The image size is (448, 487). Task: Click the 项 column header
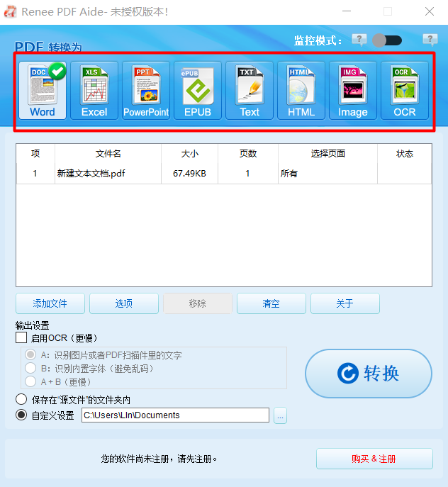pyautogui.click(x=35, y=154)
